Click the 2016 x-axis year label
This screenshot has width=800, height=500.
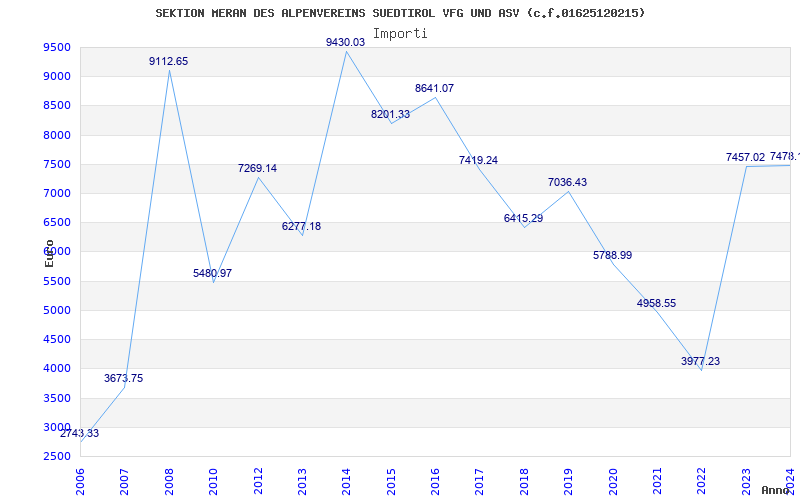click(435, 482)
